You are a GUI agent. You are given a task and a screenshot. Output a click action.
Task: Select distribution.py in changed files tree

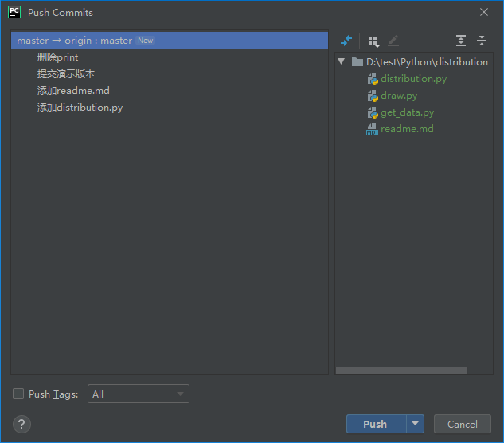[x=413, y=79]
